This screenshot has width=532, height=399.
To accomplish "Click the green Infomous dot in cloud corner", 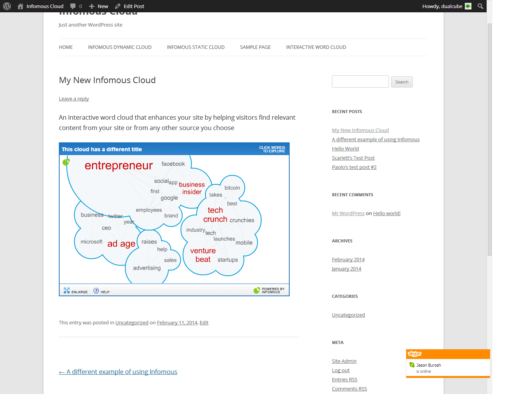I will click(66, 162).
